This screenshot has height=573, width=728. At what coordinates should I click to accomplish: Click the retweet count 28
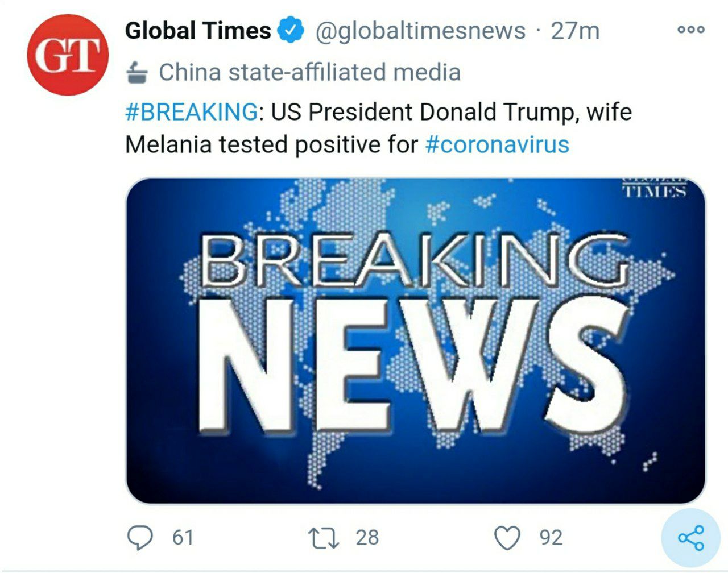(x=367, y=537)
